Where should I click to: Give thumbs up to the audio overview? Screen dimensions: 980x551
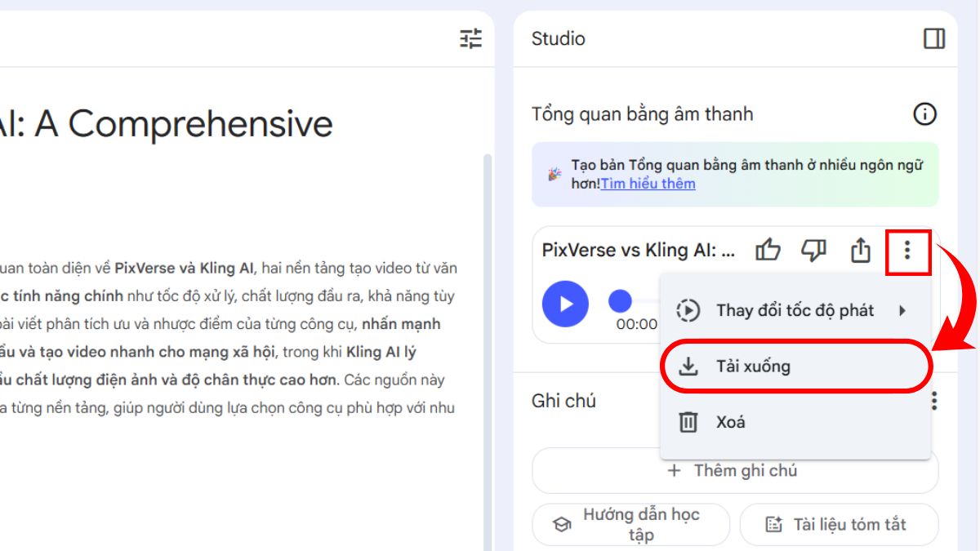click(768, 251)
